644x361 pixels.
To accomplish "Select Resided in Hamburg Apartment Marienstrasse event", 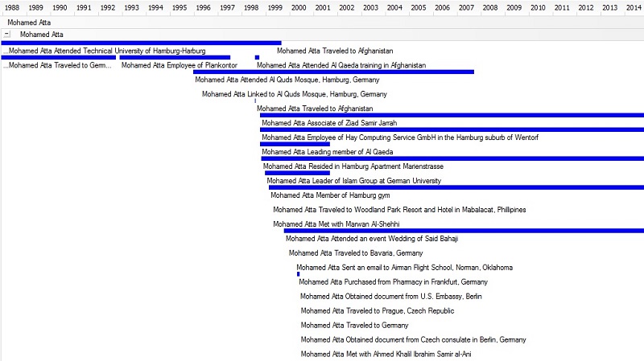I will pos(353,166).
